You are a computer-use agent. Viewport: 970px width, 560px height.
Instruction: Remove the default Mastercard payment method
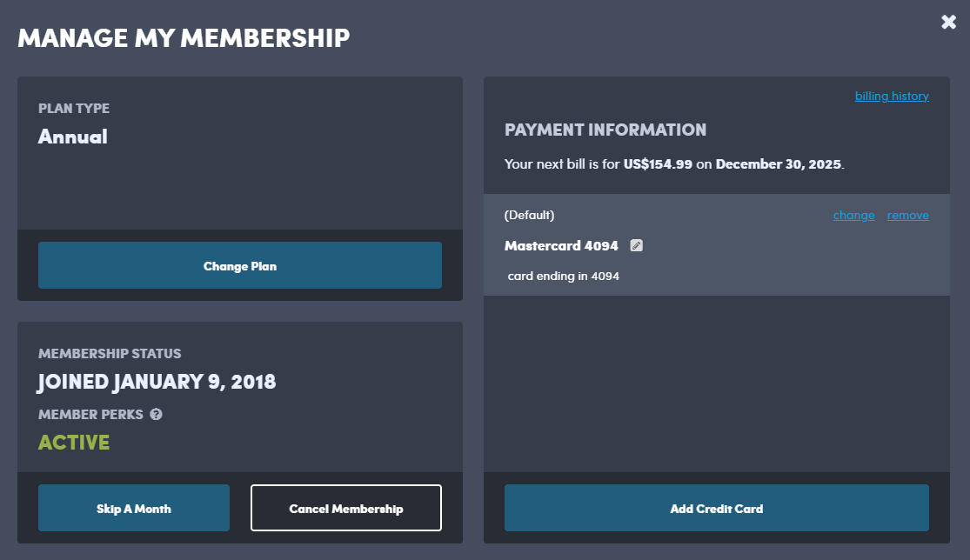[x=907, y=216]
